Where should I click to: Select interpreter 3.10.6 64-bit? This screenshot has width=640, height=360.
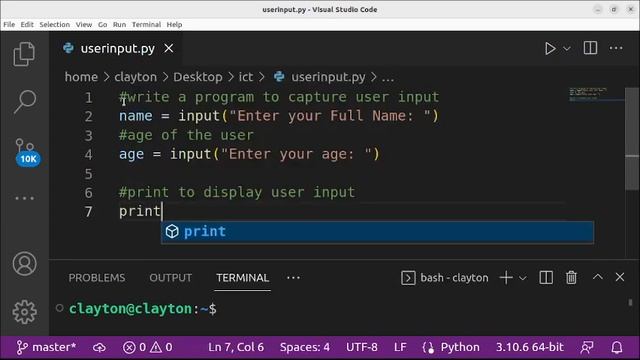[530, 347]
